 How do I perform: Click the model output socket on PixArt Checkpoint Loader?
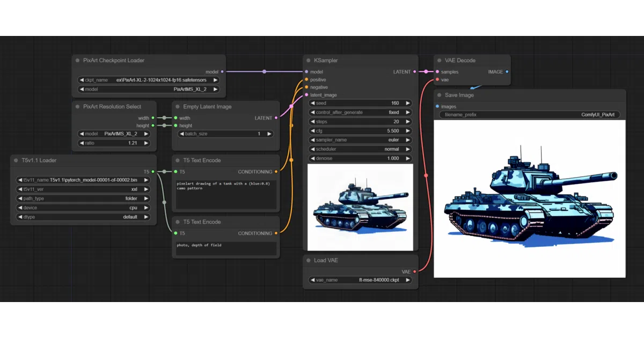pos(222,71)
